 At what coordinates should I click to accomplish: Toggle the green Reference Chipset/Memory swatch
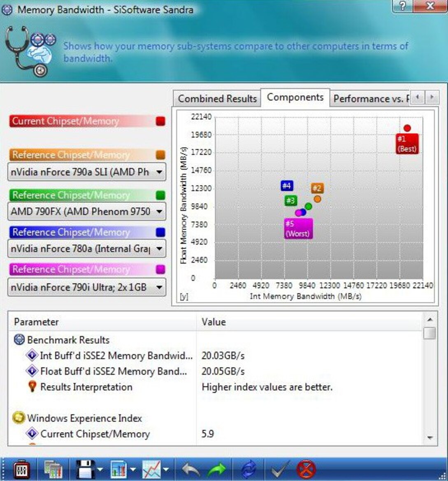(x=160, y=195)
